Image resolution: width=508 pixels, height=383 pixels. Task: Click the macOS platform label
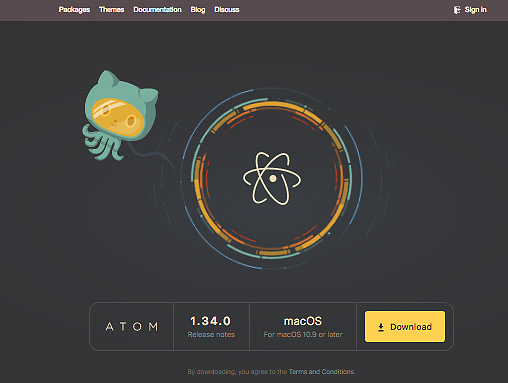[x=303, y=321]
